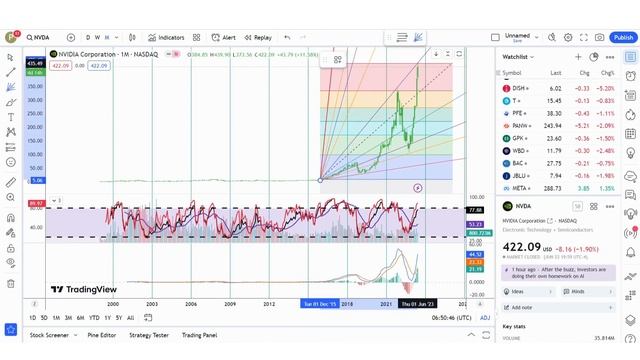640x360 pixels.
Task: Select the PANW row in watchlist
Action: pyautogui.click(x=558, y=126)
